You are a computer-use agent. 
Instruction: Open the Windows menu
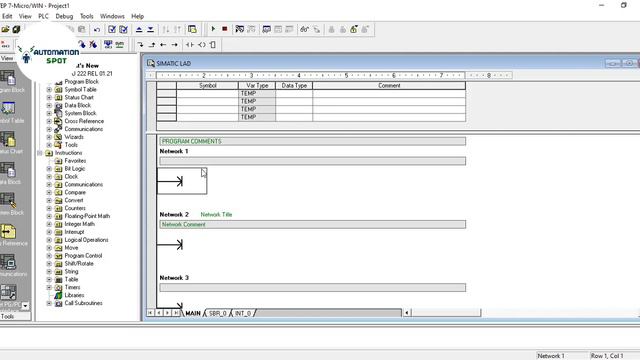[112, 16]
